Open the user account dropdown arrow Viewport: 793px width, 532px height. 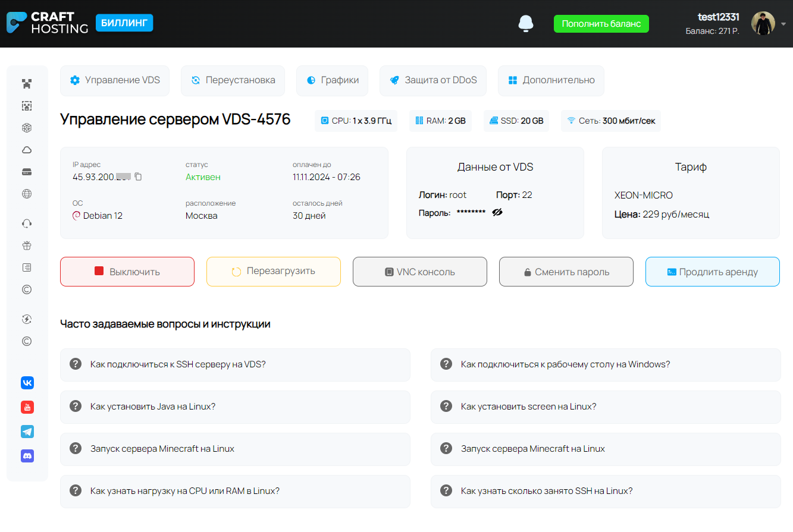[x=783, y=24]
